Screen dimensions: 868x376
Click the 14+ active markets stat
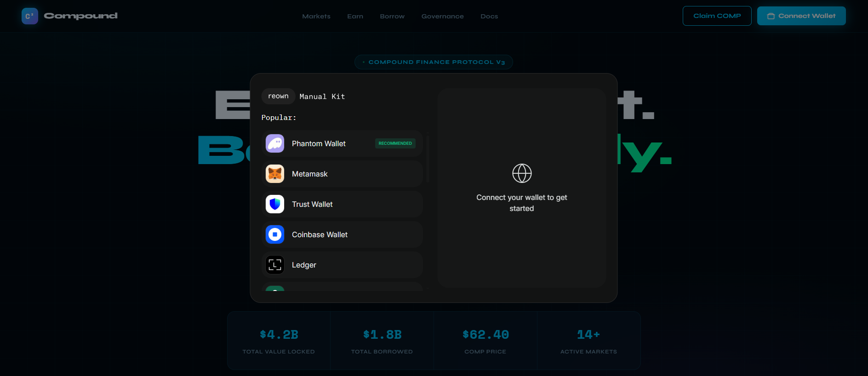(x=588, y=341)
